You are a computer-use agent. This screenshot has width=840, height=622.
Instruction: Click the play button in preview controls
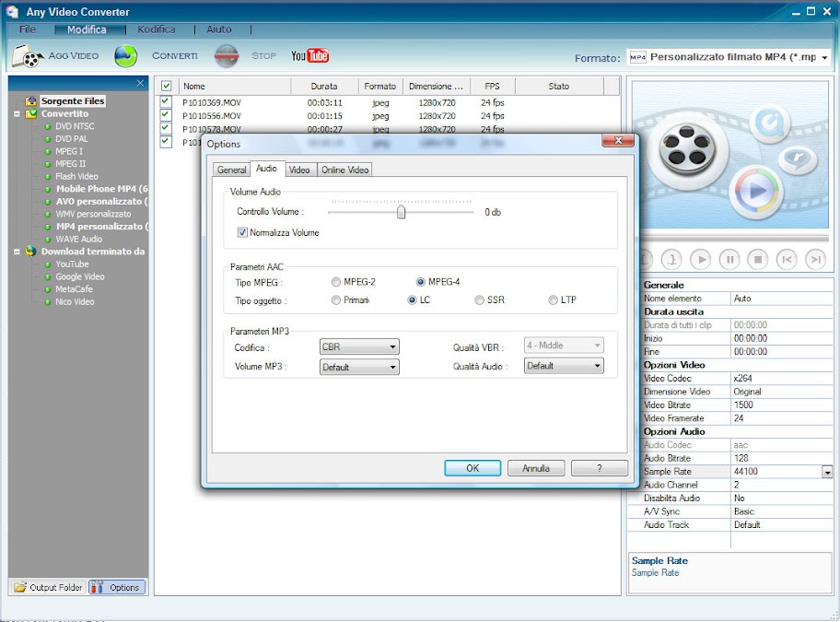700,259
